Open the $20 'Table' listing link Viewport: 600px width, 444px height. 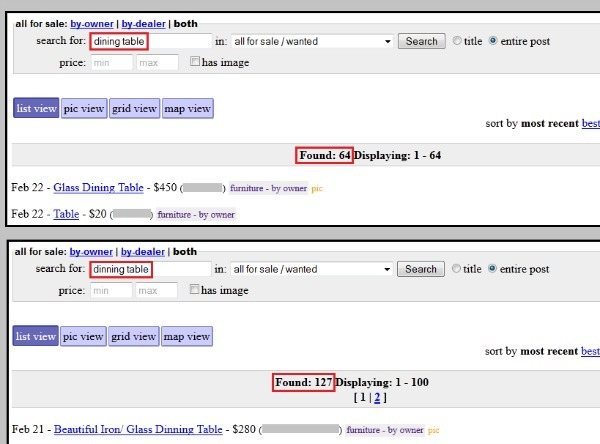coord(66,213)
